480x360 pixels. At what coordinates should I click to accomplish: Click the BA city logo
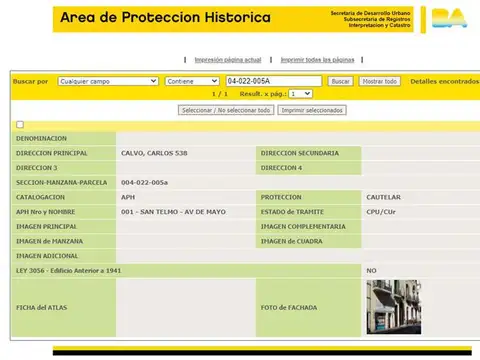click(449, 18)
